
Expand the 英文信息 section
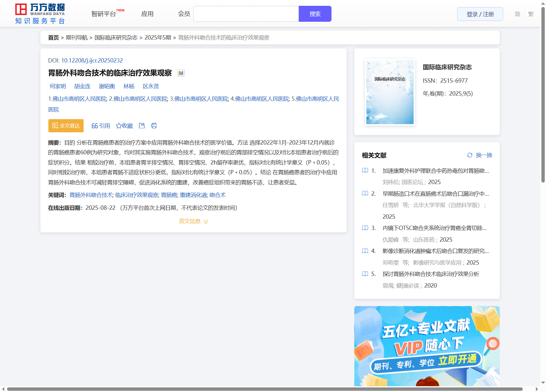coord(193,221)
